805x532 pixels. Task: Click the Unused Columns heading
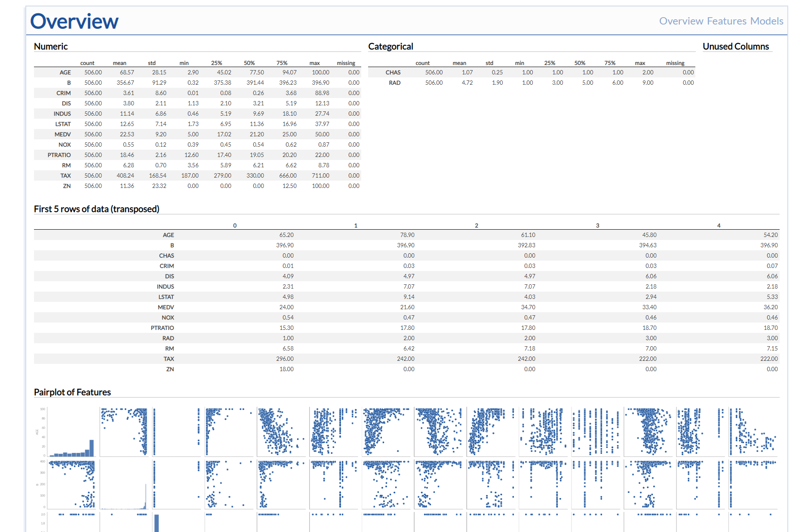(736, 46)
